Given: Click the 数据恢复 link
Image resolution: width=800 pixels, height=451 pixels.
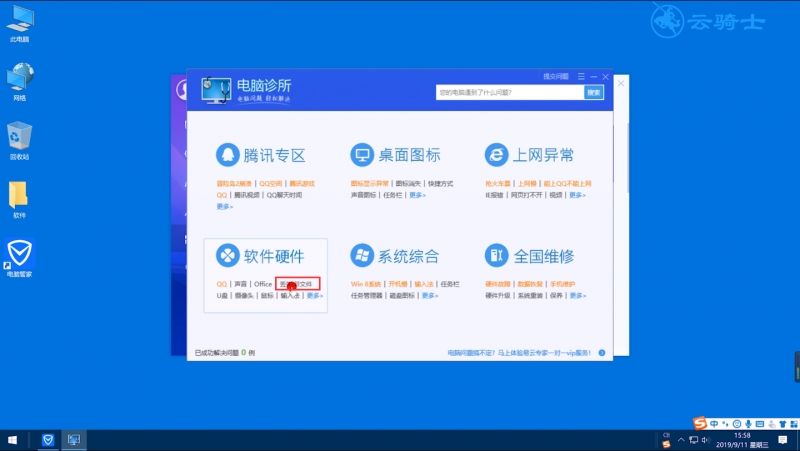Looking at the screenshot, I should pyautogui.click(x=530, y=284).
